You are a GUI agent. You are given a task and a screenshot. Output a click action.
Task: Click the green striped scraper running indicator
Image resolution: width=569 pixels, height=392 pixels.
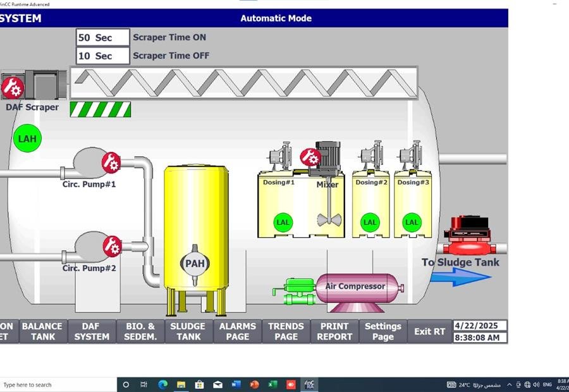[101, 109]
